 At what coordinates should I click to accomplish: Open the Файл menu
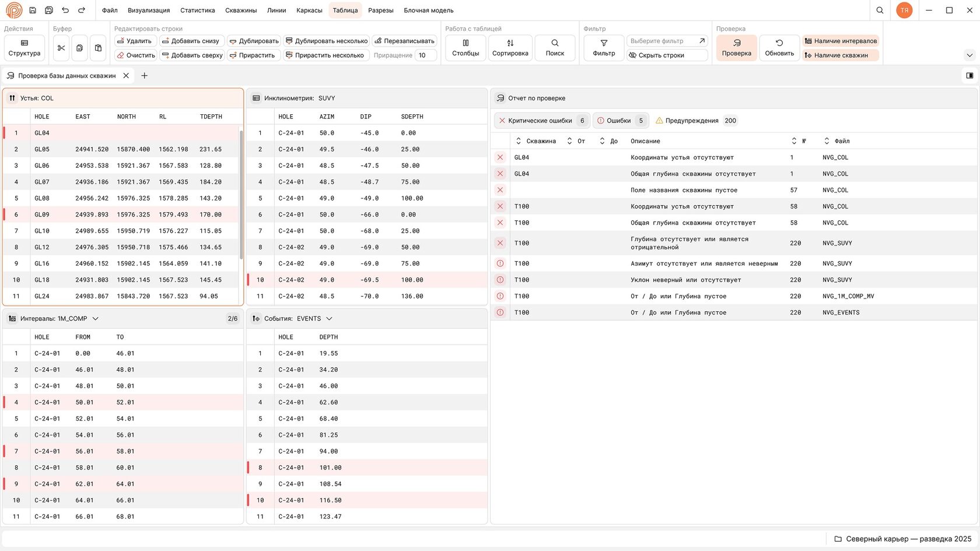coord(110,10)
